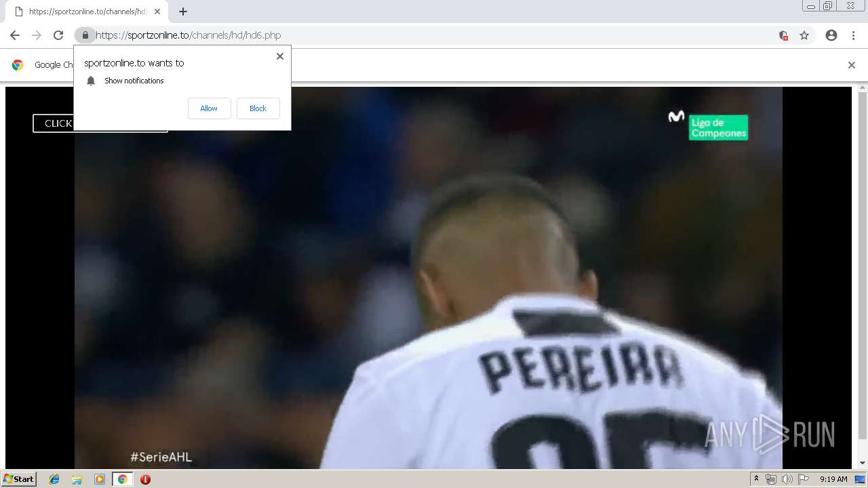
Task: Open Windows Explorer folder in taskbar
Action: 77,479
